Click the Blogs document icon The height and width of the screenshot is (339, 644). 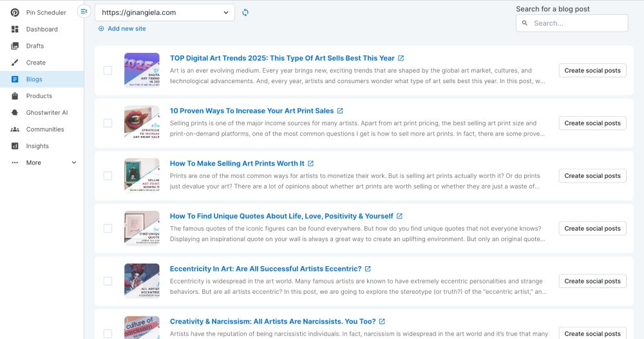(15, 79)
